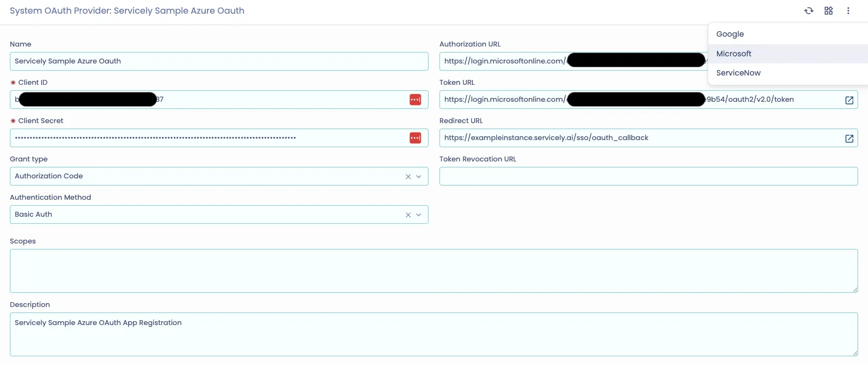Click the Description label
The image size is (868, 365).
tap(30, 305)
